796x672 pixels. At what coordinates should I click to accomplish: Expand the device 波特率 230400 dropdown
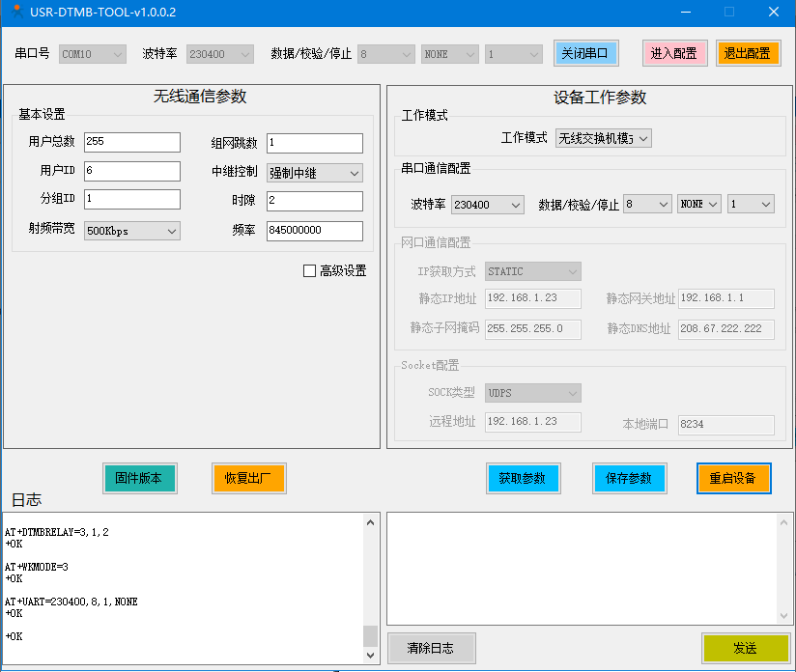pos(487,205)
